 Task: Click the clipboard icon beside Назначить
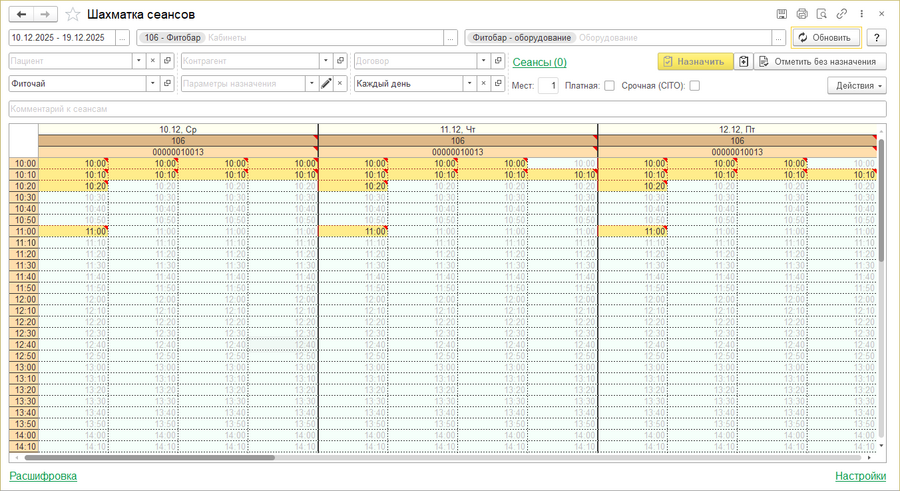tap(743, 61)
